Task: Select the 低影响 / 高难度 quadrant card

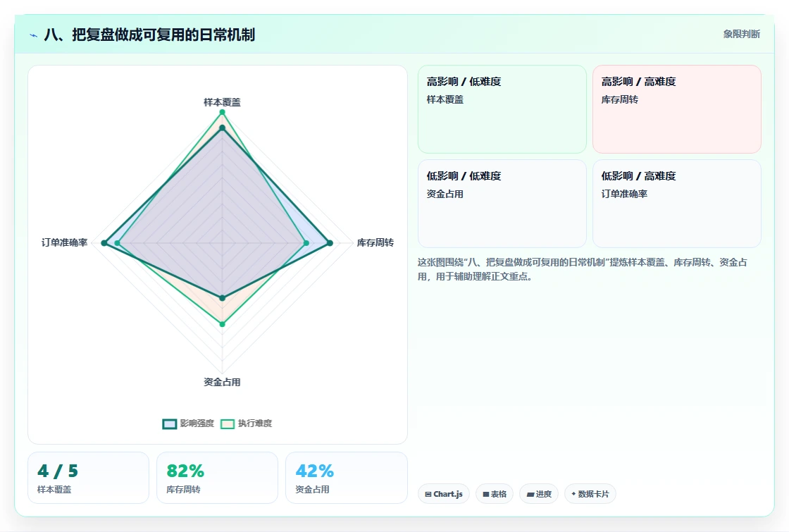Action: (677, 204)
